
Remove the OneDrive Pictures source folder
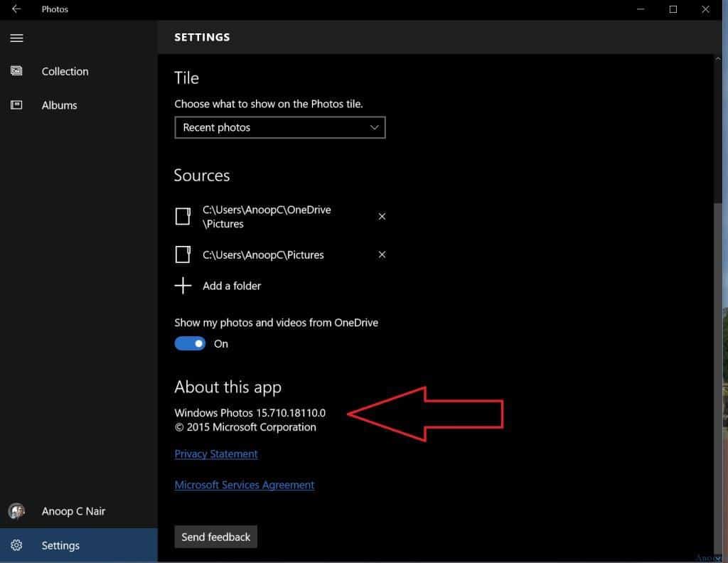tap(382, 217)
